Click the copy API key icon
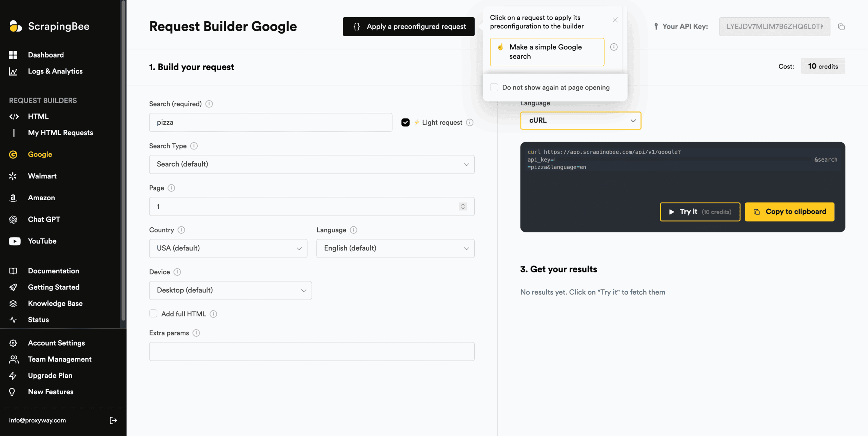 841,27
